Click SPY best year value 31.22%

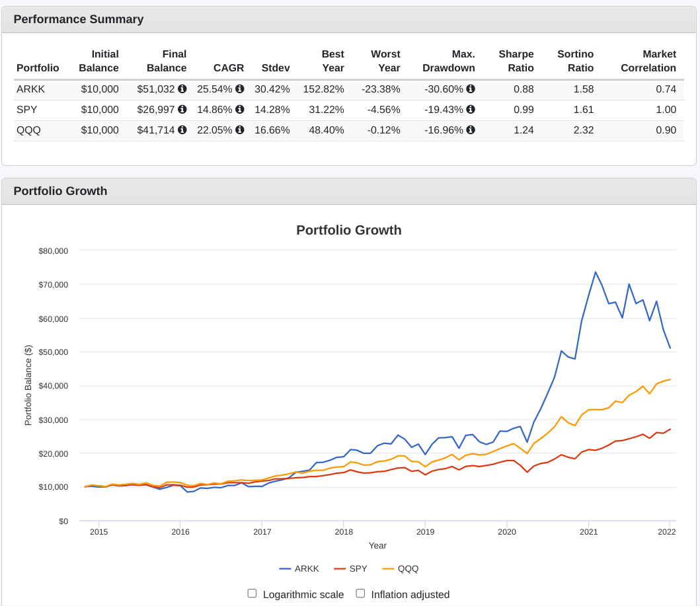(x=327, y=110)
